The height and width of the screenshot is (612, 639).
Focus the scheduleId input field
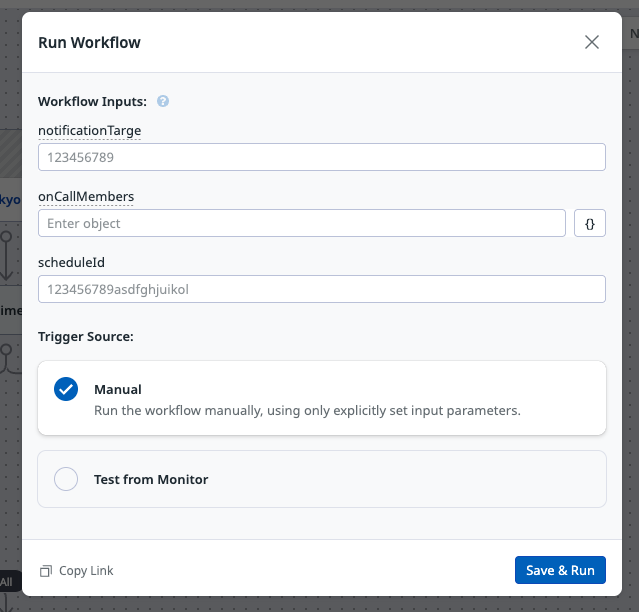[322, 289]
